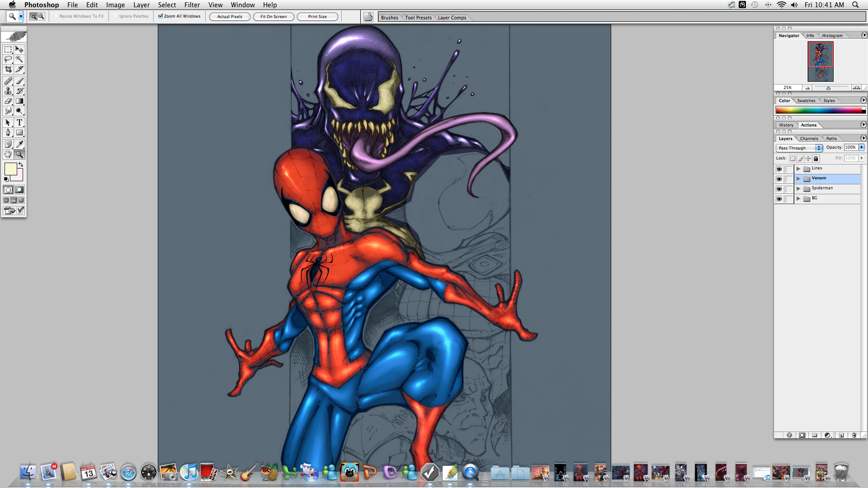
Task: Toggle Lock position
Action: click(x=808, y=159)
